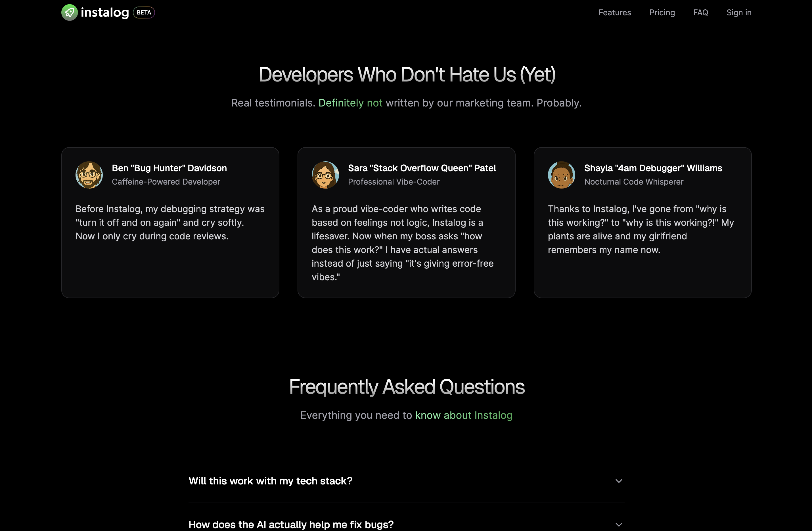Click Shayla "4am Debugger" Williams heading
This screenshot has width=812, height=531.
tap(653, 168)
